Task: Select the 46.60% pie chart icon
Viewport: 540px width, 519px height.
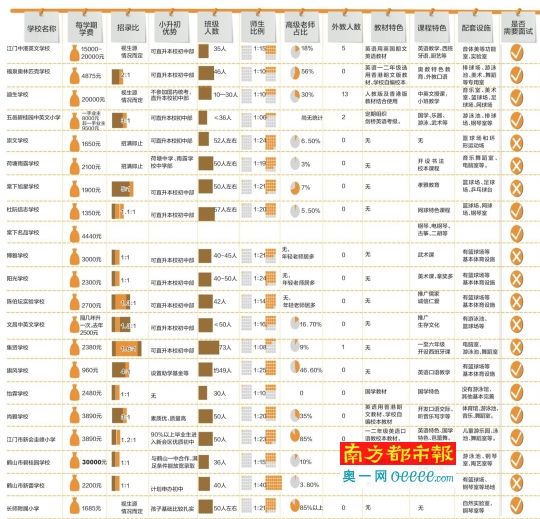Action: [x=295, y=366]
